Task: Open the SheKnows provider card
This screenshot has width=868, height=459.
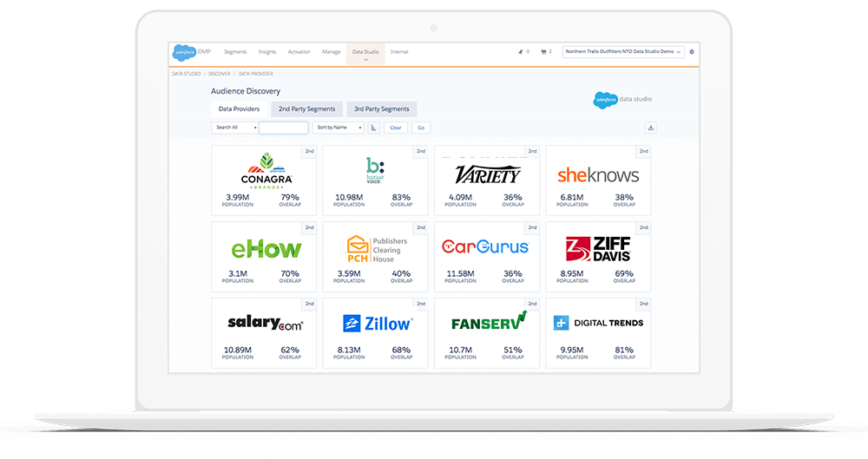Action: 598,180
